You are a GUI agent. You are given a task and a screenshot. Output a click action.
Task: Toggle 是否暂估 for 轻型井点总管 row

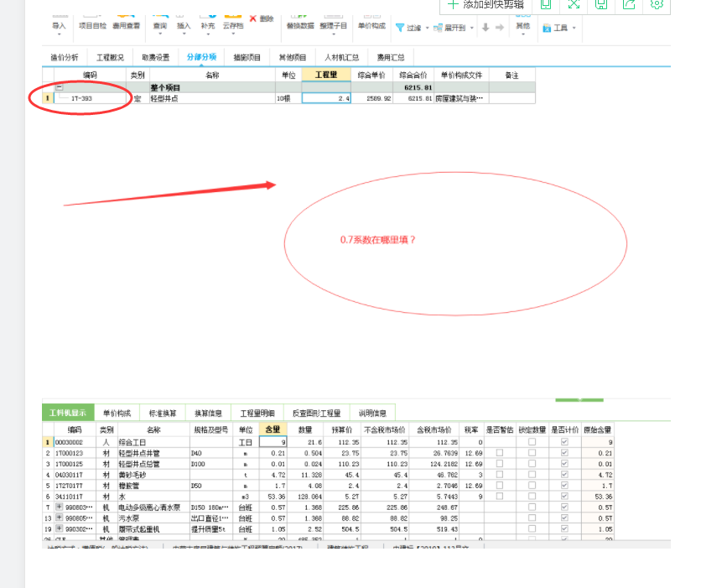tap(500, 464)
